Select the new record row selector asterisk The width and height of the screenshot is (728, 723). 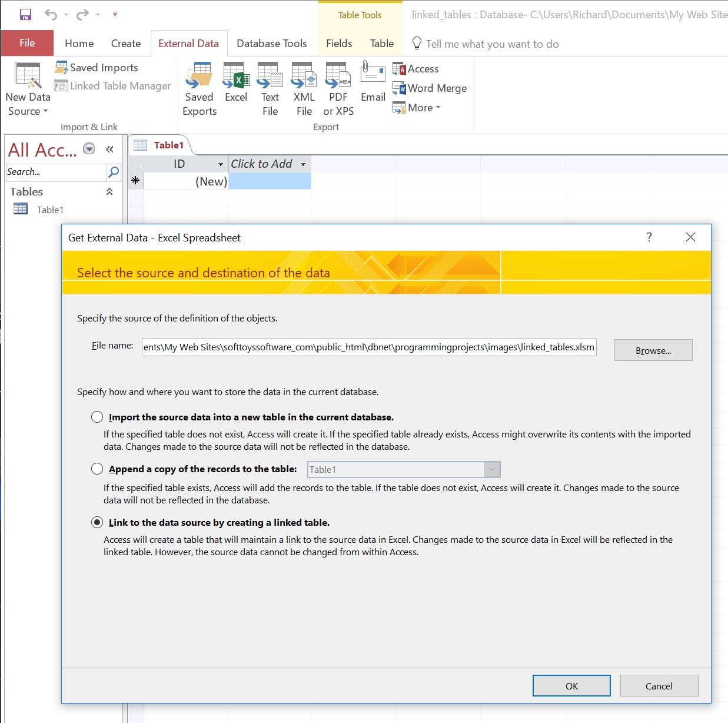(135, 181)
